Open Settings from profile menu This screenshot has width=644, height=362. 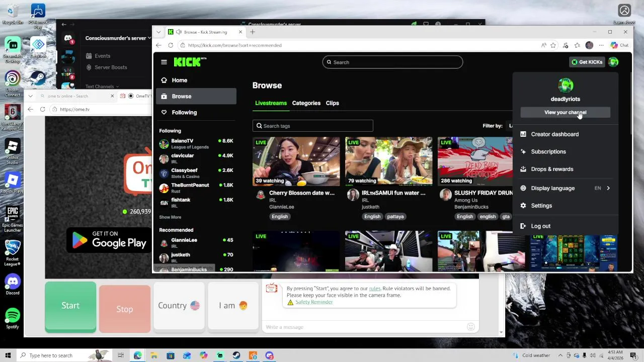click(565, 206)
